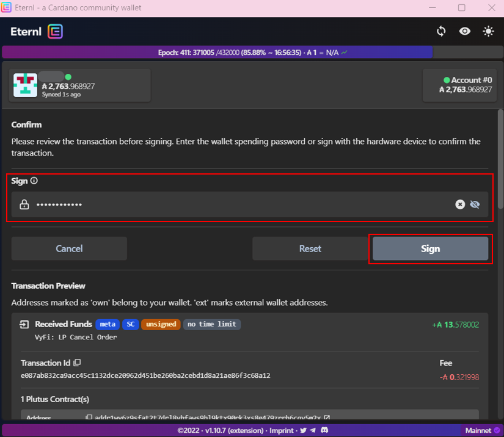This screenshot has height=437, width=504.
Task: Select the wallet card with avatar
Action: point(81,85)
